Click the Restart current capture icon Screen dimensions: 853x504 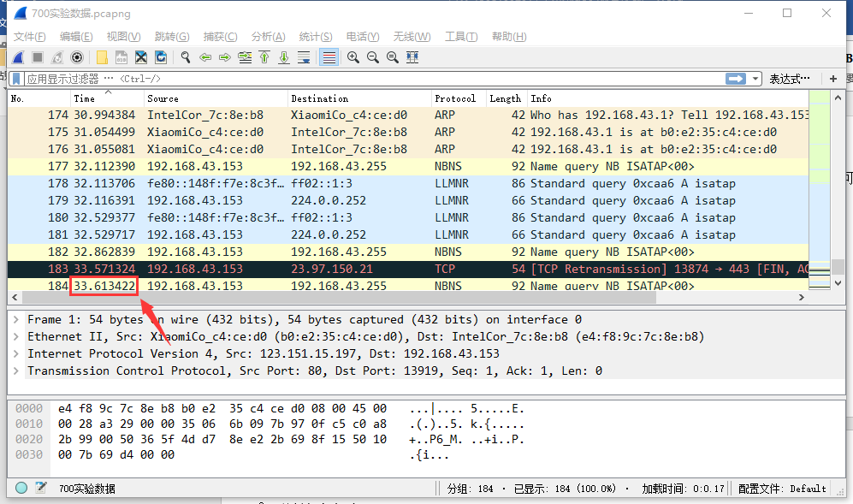point(57,57)
